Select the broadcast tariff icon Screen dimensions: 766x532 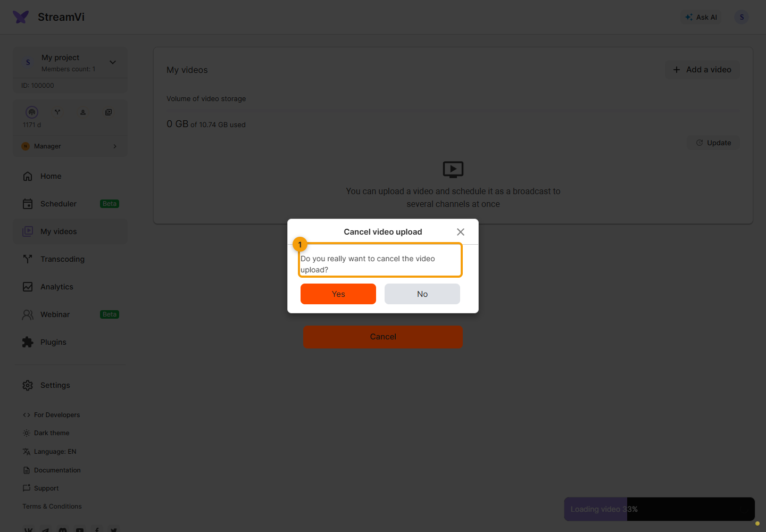[x=32, y=112]
